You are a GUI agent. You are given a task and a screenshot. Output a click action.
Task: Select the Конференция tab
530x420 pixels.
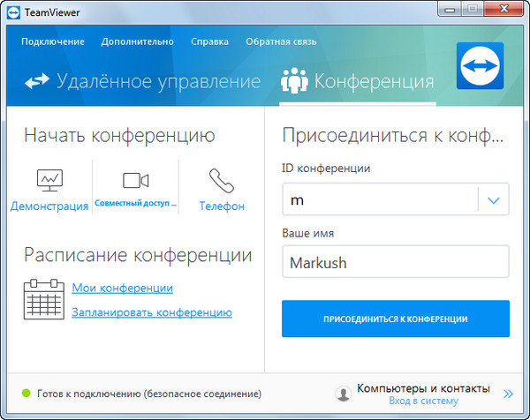pyautogui.click(x=357, y=81)
